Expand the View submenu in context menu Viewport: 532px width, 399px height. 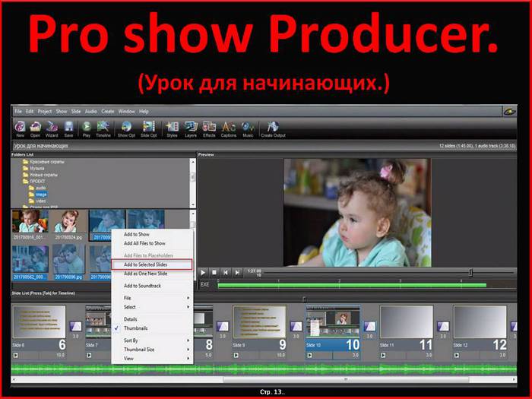click(x=152, y=358)
